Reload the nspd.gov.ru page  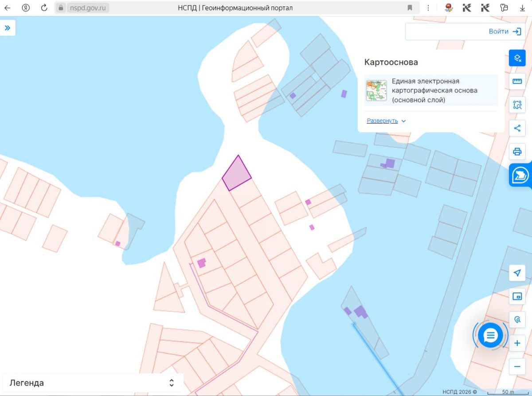[44, 8]
